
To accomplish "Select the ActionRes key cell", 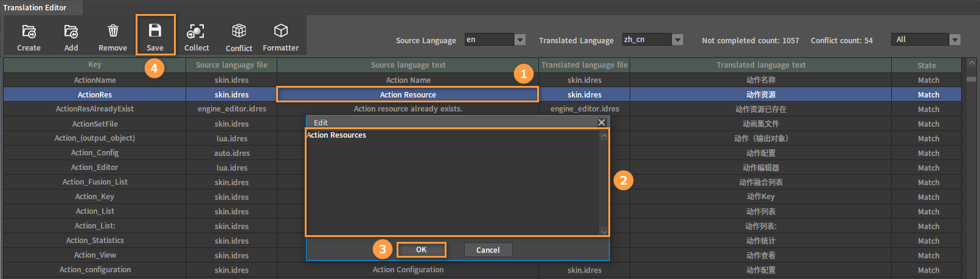I will pos(95,94).
